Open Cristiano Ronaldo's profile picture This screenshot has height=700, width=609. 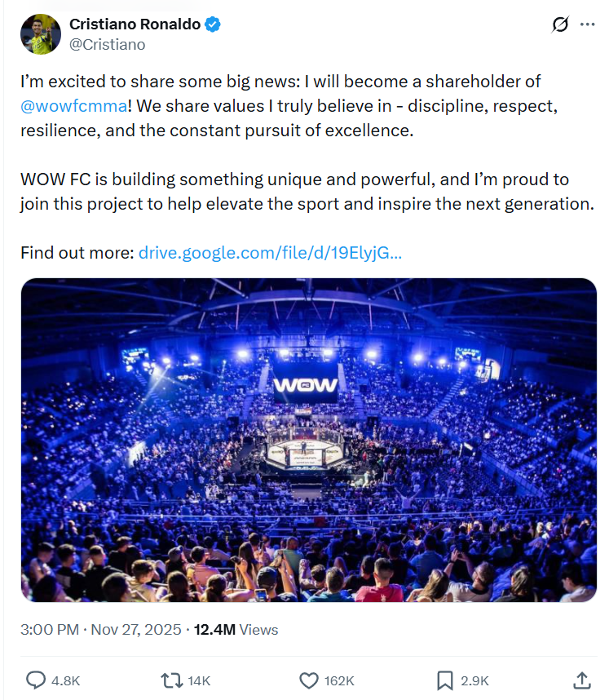pyautogui.click(x=41, y=34)
